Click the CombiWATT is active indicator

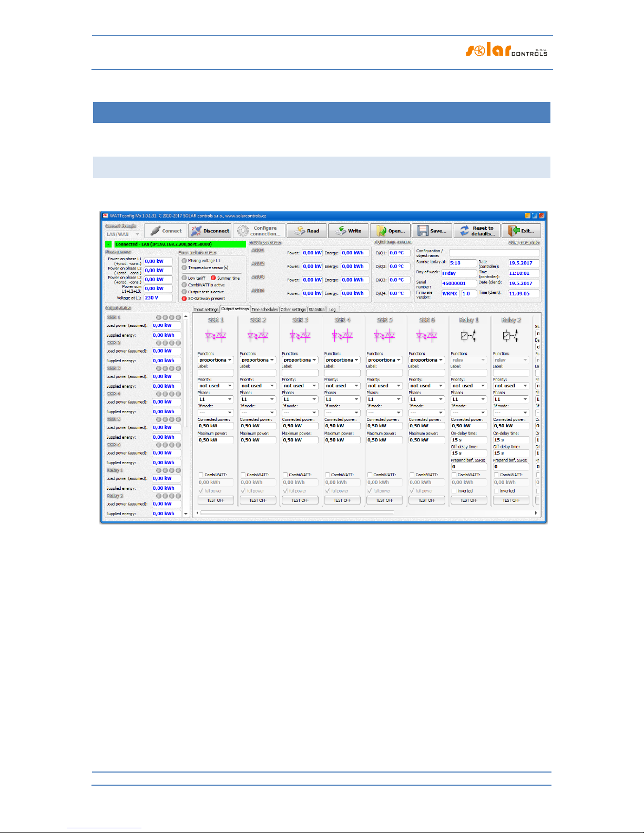click(184, 285)
